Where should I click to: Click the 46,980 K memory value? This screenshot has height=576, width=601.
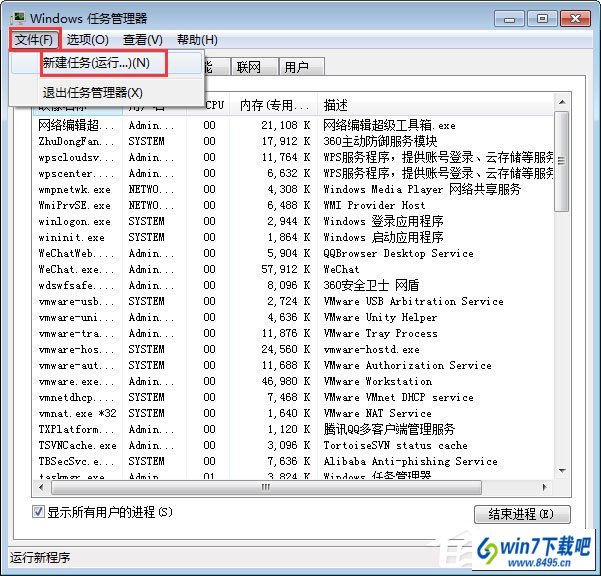(x=286, y=381)
